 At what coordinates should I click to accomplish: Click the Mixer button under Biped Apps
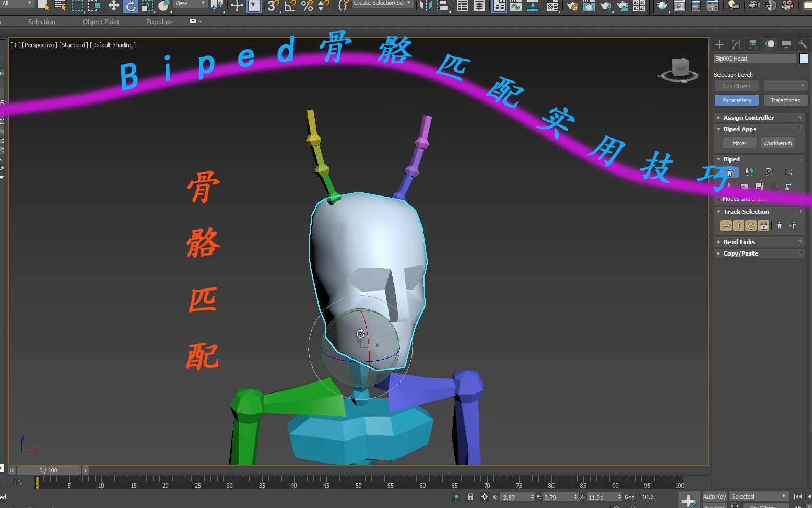(x=739, y=143)
